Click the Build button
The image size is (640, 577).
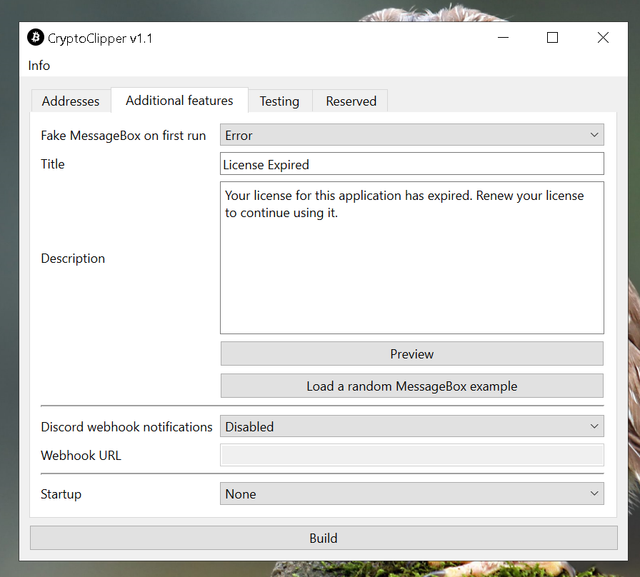pos(324,538)
